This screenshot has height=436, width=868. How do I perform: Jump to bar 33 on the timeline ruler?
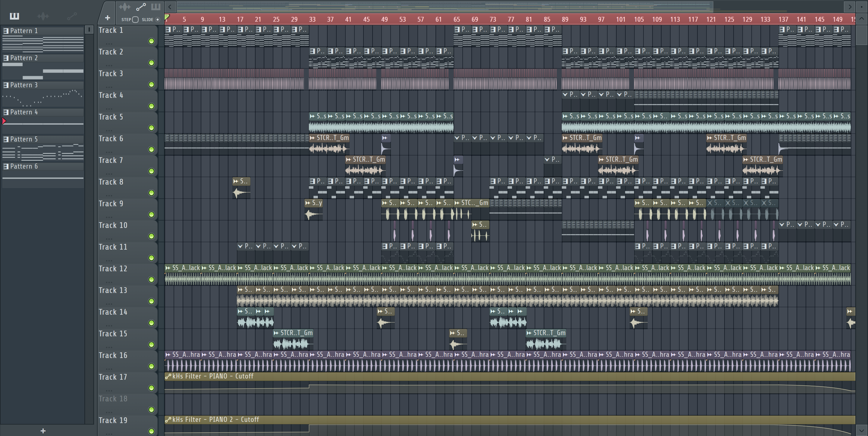click(x=312, y=20)
